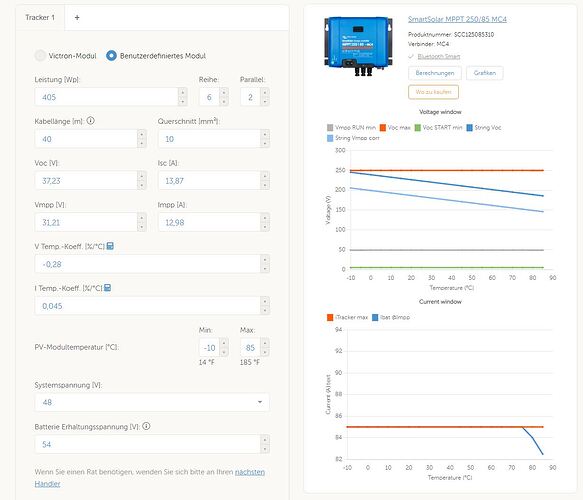Open calculator icon beside I Temp.-Koeff.
This screenshot has height=500, width=583.
(107, 287)
